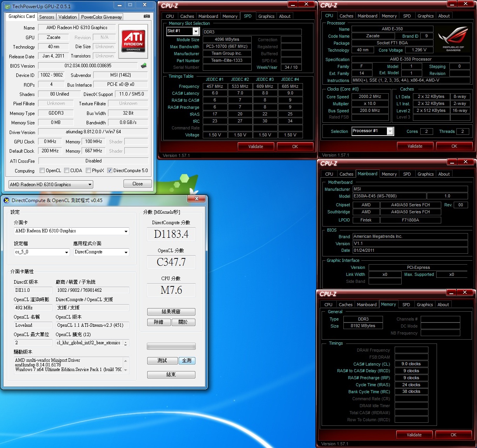The image size is (477, 448).
Task: Open the graphics card selector dropdown in GPU-Z
Action: pyautogui.click(x=51, y=185)
